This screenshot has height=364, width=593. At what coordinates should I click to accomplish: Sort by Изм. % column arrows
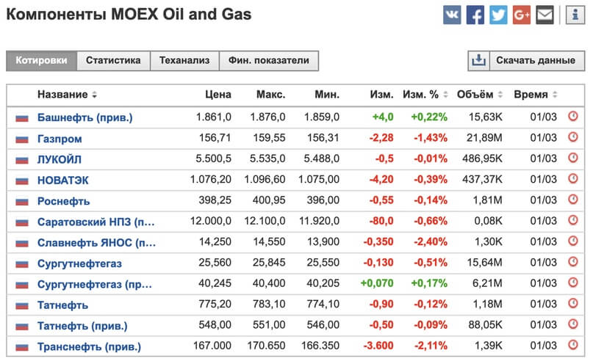445,95
